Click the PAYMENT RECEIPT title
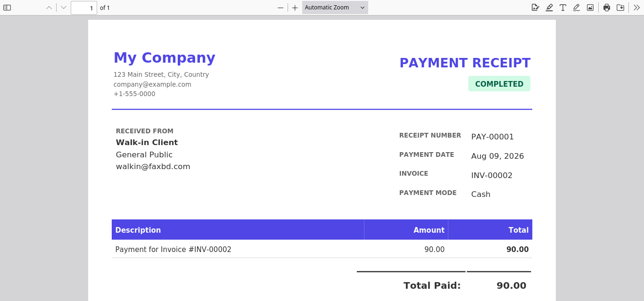 tap(465, 63)
